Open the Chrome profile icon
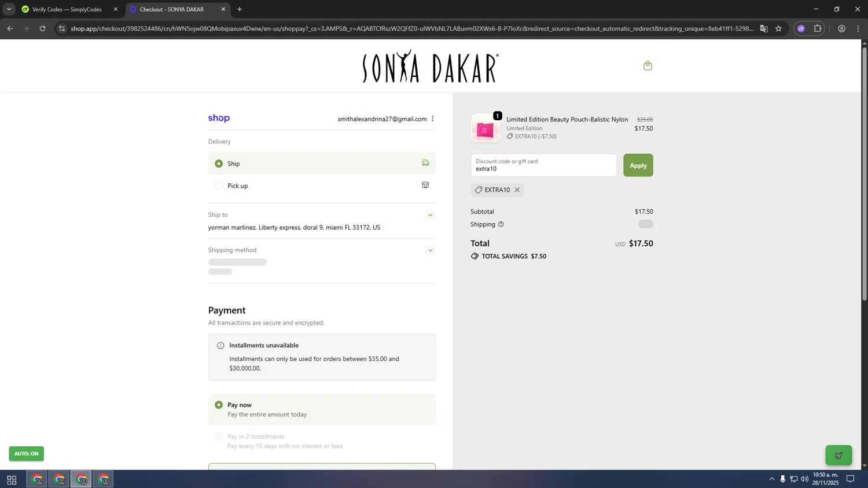 pyautogui.click(x=841, y=28)
